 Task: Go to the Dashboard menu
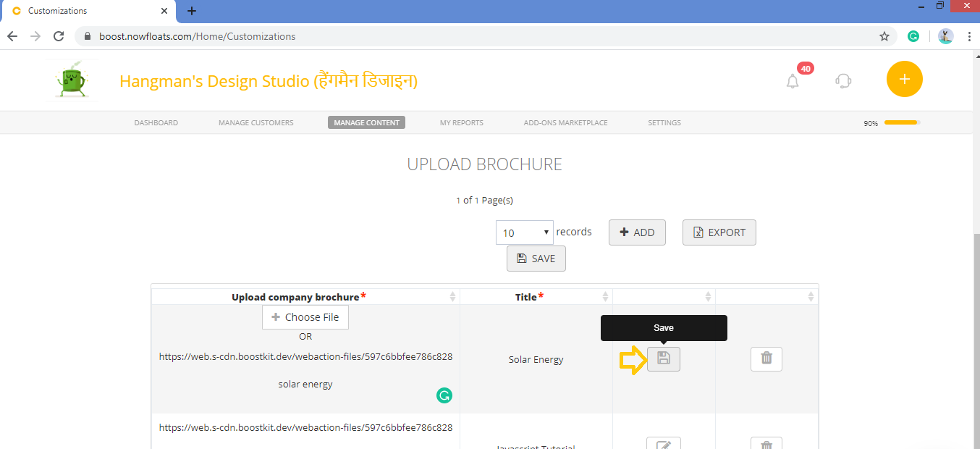[156, 123]
